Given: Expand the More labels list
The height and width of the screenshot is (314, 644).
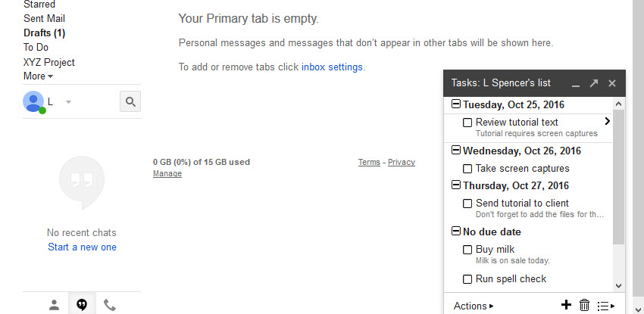Looking at the screenshot, I should click(x=38, y=76).
